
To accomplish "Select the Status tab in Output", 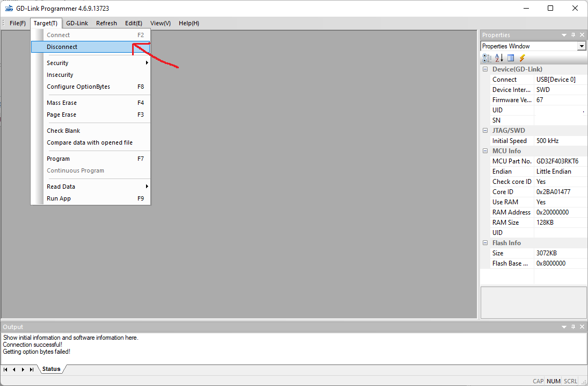I will pyautogui.click(x=52, y=369).
